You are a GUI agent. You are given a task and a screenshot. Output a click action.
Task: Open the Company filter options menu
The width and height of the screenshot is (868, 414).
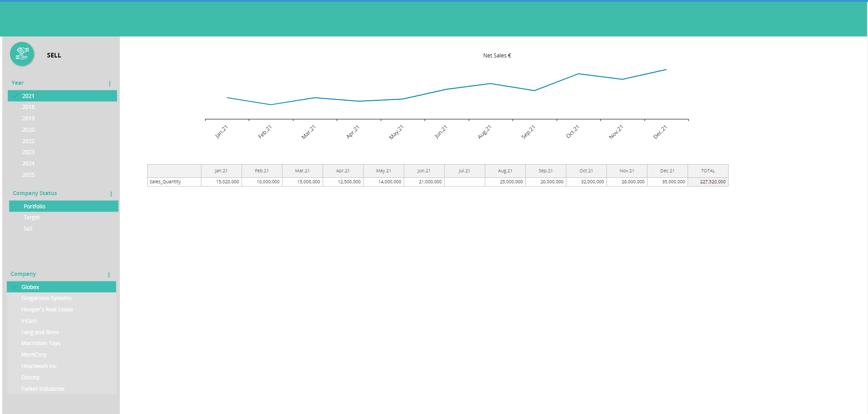[109, 274]
